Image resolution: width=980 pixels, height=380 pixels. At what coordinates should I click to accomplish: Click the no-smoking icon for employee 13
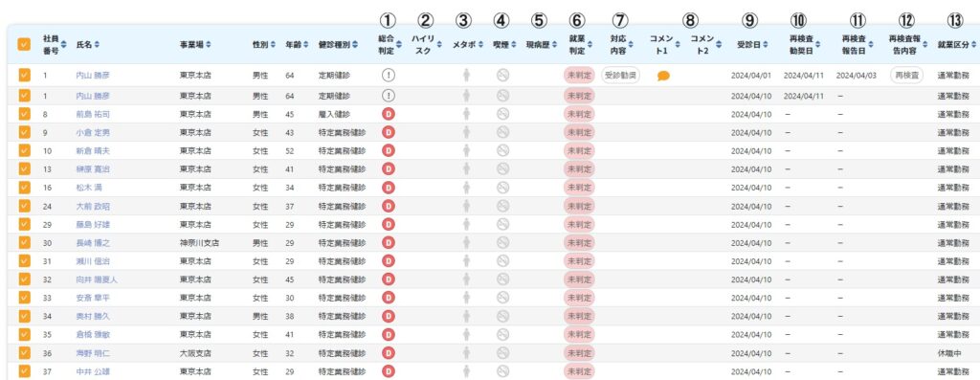pyautogui.click(x=502, y=168)
